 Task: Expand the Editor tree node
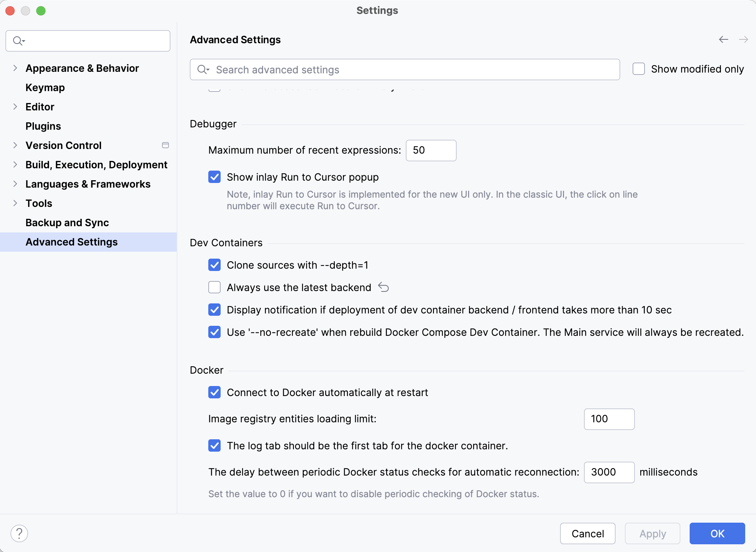(15, 107)
